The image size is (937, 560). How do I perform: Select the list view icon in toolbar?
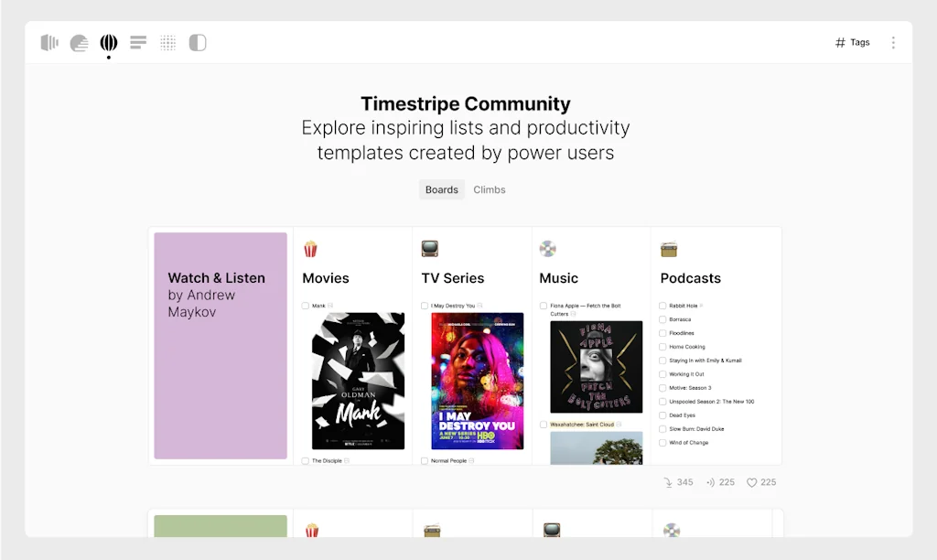138,42
